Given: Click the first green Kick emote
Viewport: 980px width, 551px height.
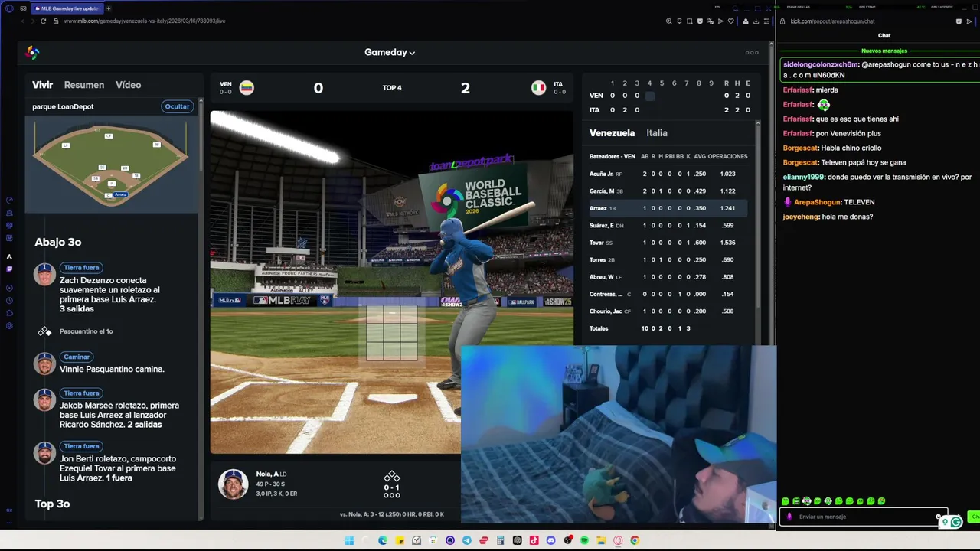Looking at the screenshot, I should (x=785, y=501).
